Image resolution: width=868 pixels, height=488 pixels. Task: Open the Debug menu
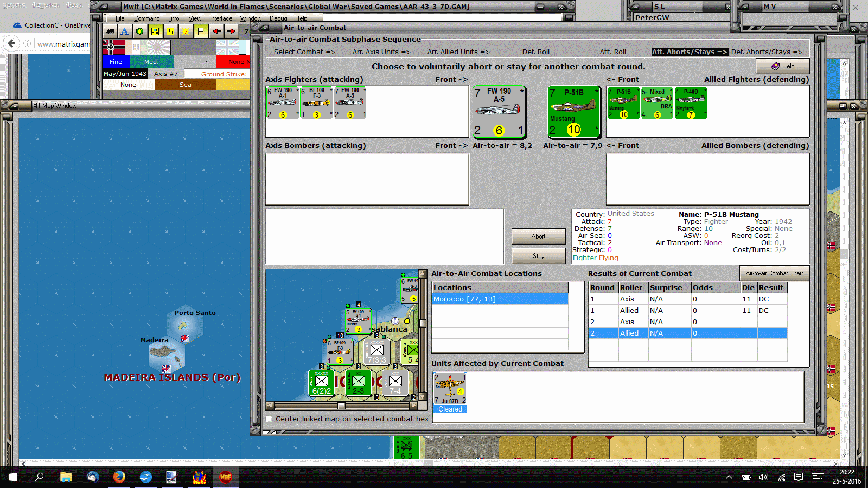tap(278, 18)
